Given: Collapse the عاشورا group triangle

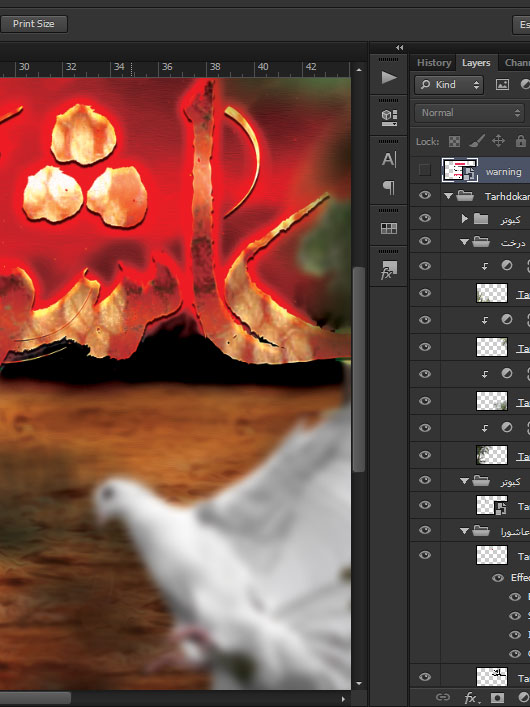Looking at the screenshot, I should (465, 532).
